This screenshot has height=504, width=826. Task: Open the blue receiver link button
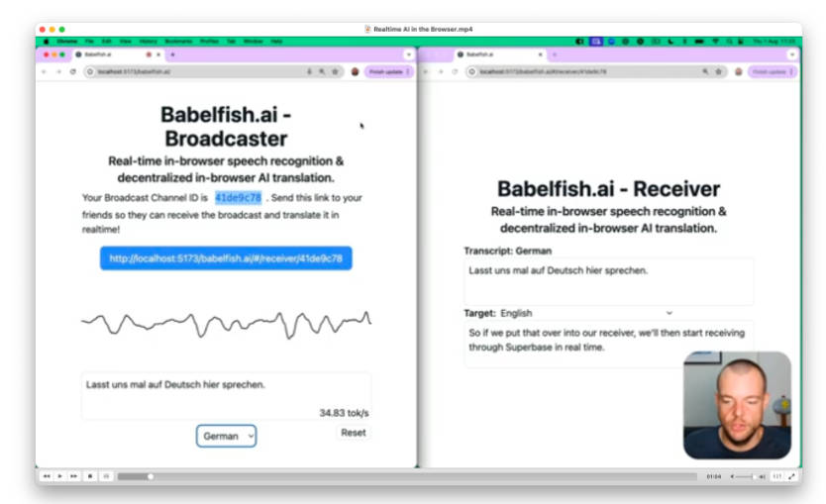pos(226,258)
